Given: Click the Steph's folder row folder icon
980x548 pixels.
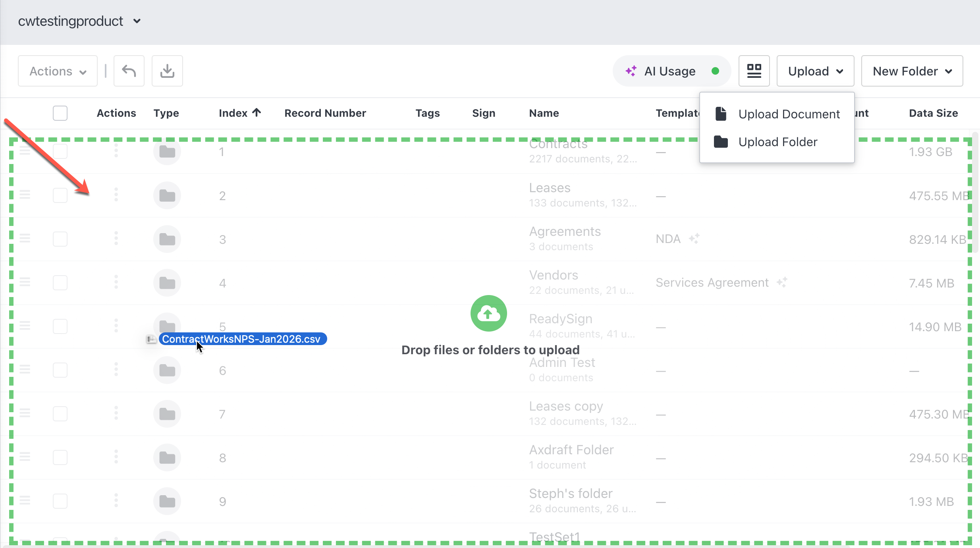Looking at the screenshot, I should pos(167,501).
